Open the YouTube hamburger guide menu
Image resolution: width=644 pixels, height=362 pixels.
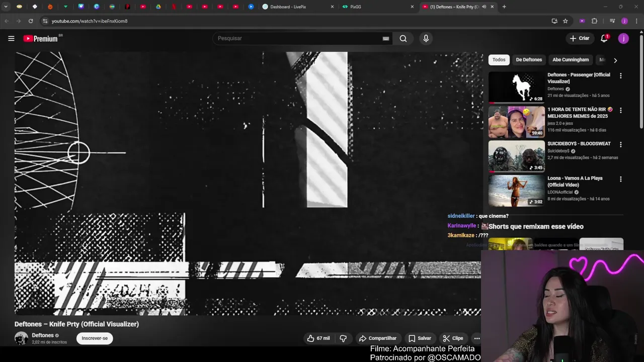point(11,38)
